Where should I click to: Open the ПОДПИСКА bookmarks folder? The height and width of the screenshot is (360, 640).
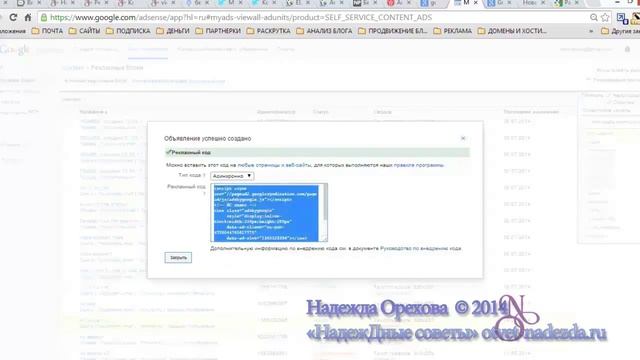(128, 31)
